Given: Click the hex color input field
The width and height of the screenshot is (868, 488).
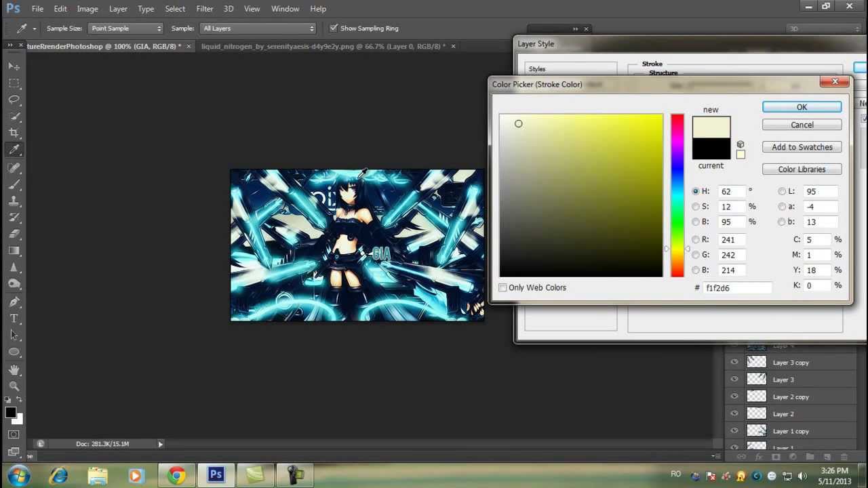Looking at the screenshot, I should click(738, 287).
